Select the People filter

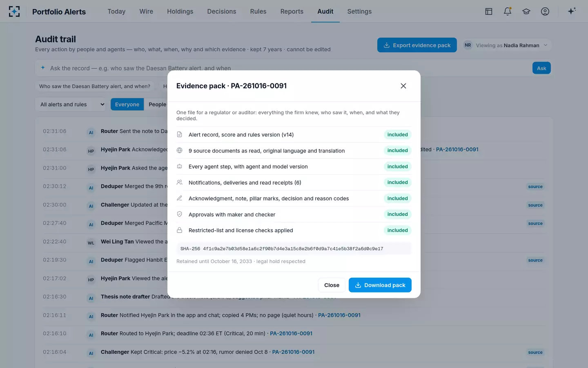157,104
